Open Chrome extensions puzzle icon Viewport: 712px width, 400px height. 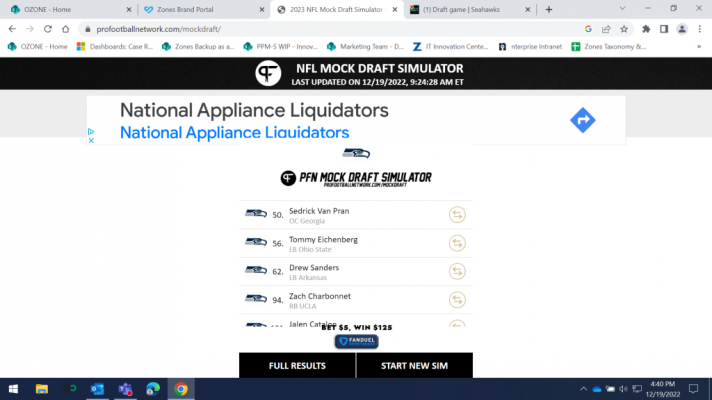pos(646,29)
